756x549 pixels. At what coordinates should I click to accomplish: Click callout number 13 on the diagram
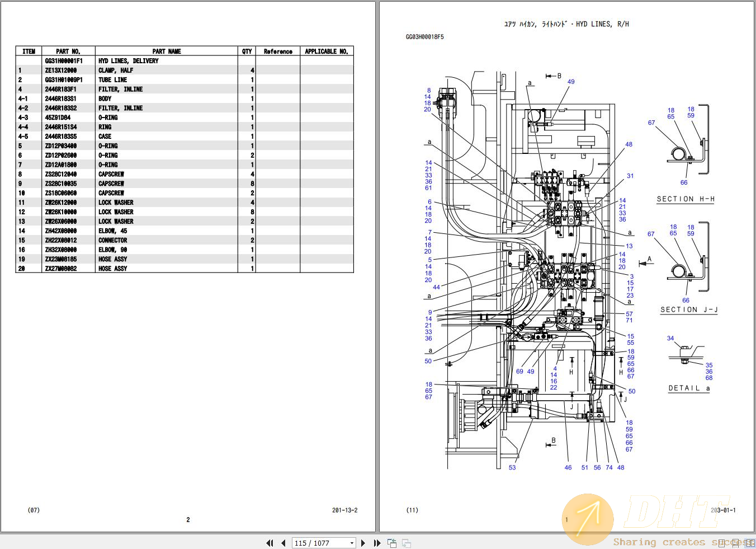(629, 246)
